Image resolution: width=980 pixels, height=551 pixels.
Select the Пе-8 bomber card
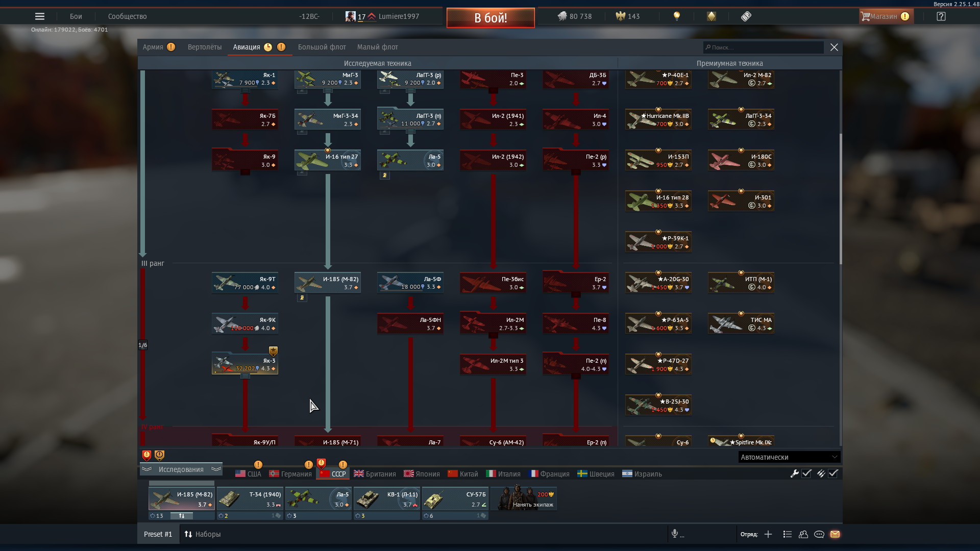tap(576, 323)
